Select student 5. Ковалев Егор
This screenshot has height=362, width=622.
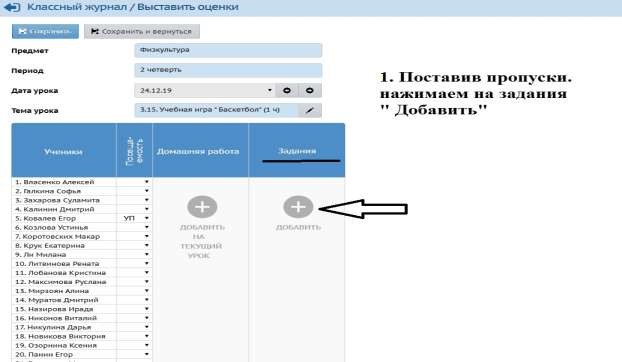[45, 218]
